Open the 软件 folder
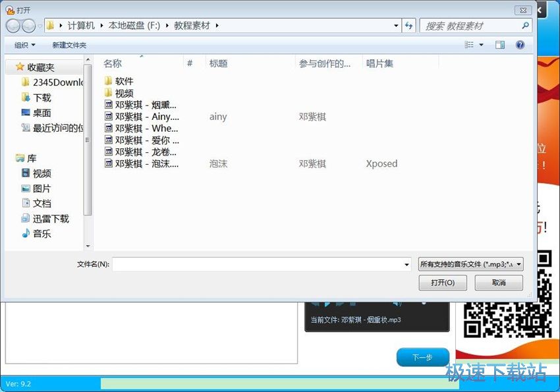 [119, 81]
